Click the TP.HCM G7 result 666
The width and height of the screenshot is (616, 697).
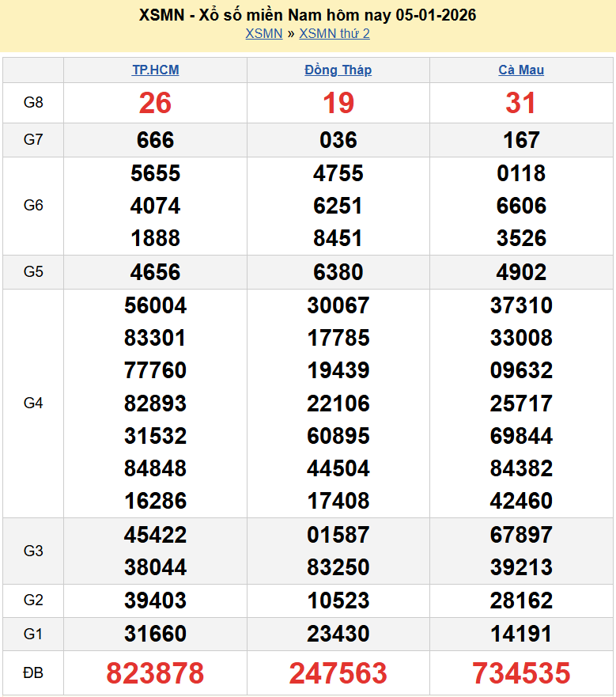tap(155, 140)
